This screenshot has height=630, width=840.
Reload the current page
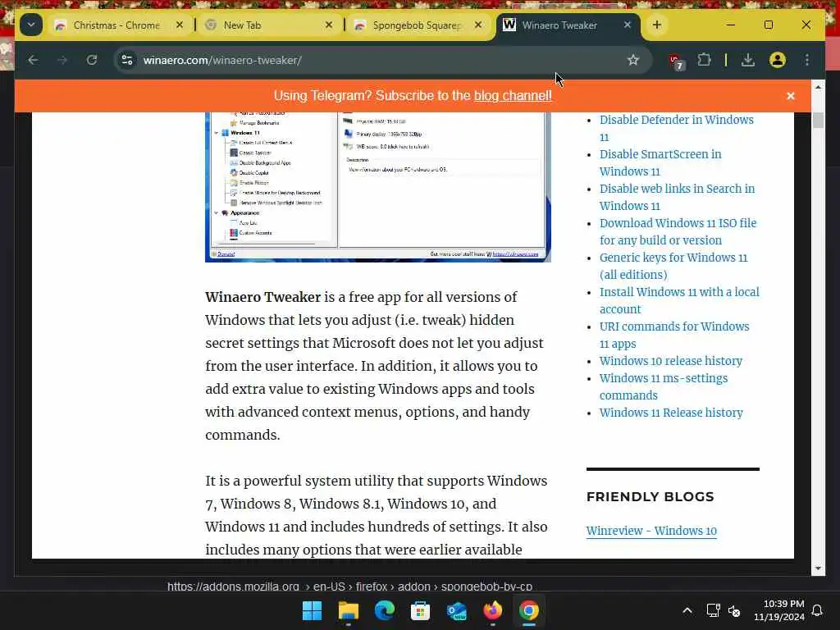(92, 60)
